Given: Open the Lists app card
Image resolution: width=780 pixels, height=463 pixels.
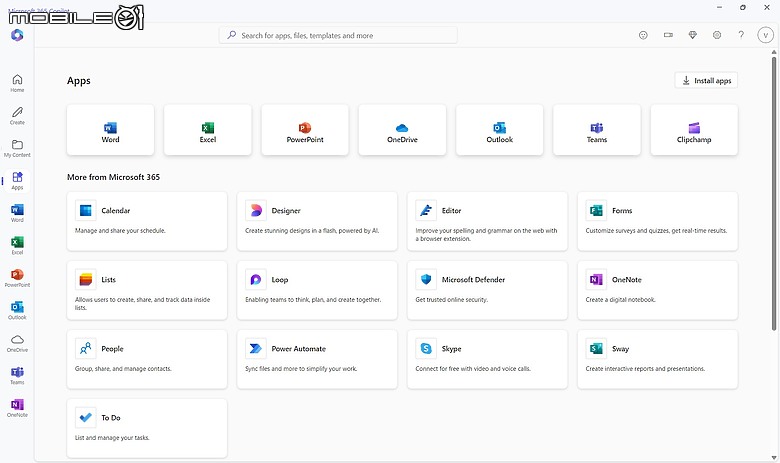Looking at the screenshot, I should pyautogui.click(x=147, y=290).
